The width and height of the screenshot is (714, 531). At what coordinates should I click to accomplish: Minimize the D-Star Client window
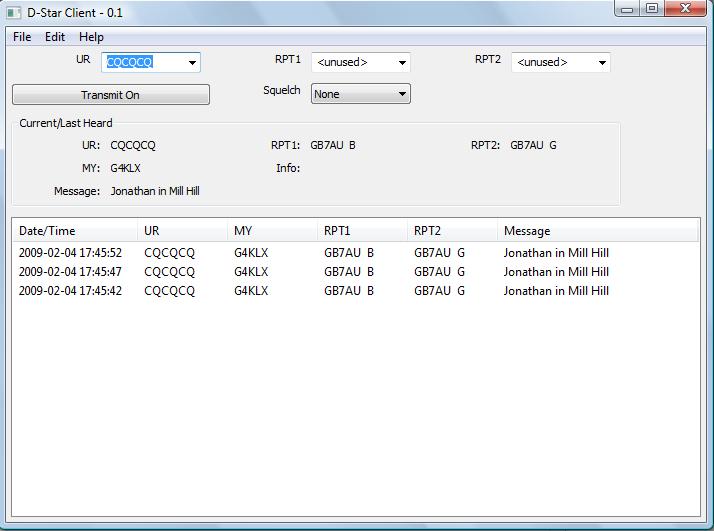(627, 9)
